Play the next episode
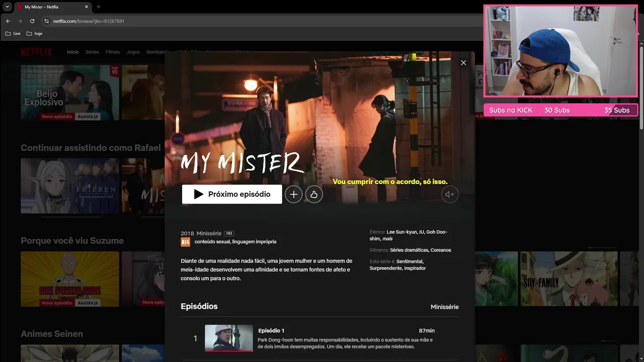 pos(232,194)
